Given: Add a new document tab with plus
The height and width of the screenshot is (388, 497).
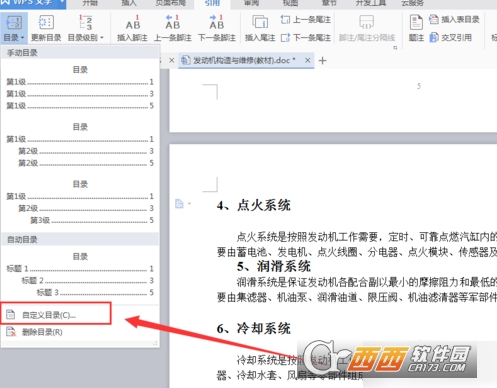Looking at the screenshot, I should pos(322,61).
